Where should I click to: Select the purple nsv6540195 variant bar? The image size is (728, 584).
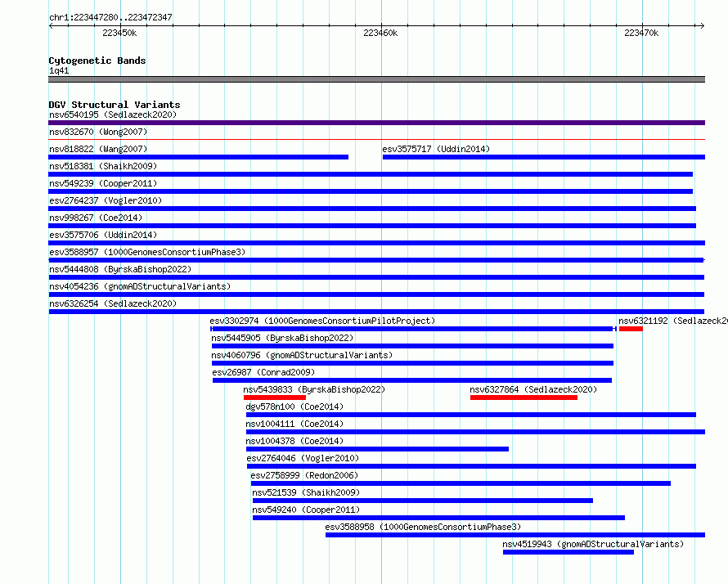[376, 123]
